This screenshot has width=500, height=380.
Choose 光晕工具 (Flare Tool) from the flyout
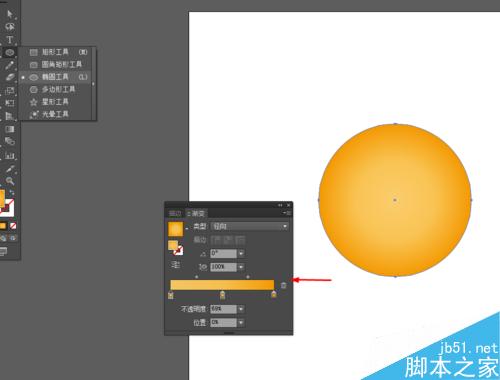click(x=55, y=114)
